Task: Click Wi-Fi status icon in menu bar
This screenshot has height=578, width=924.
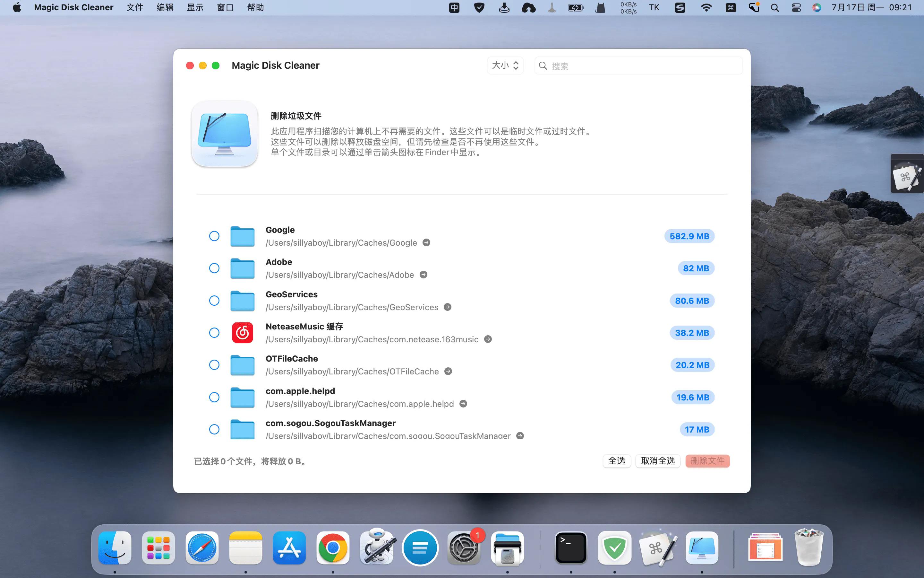Action: [706, 8]
